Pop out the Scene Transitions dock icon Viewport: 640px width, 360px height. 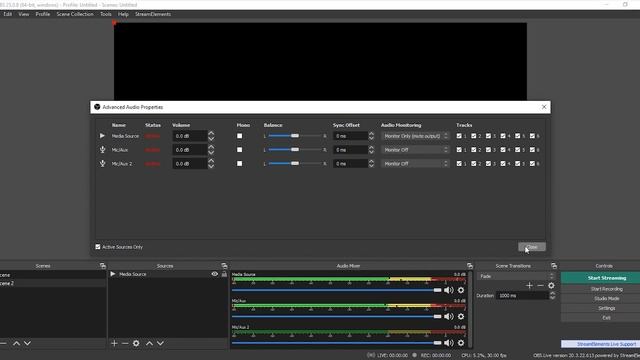coord(554,266)
